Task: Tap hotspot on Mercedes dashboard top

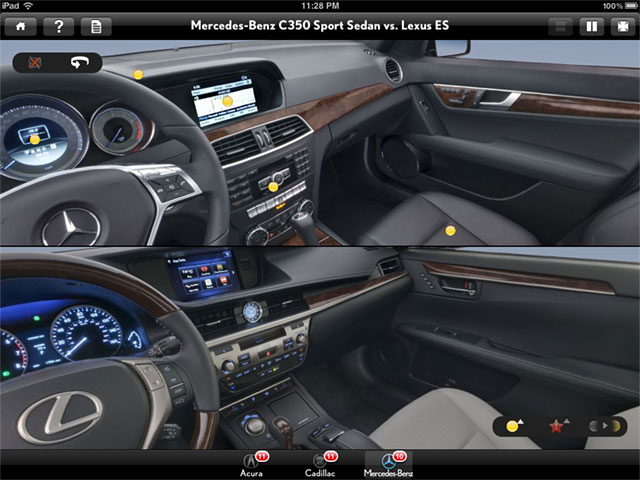Action: tap(138, 74)
